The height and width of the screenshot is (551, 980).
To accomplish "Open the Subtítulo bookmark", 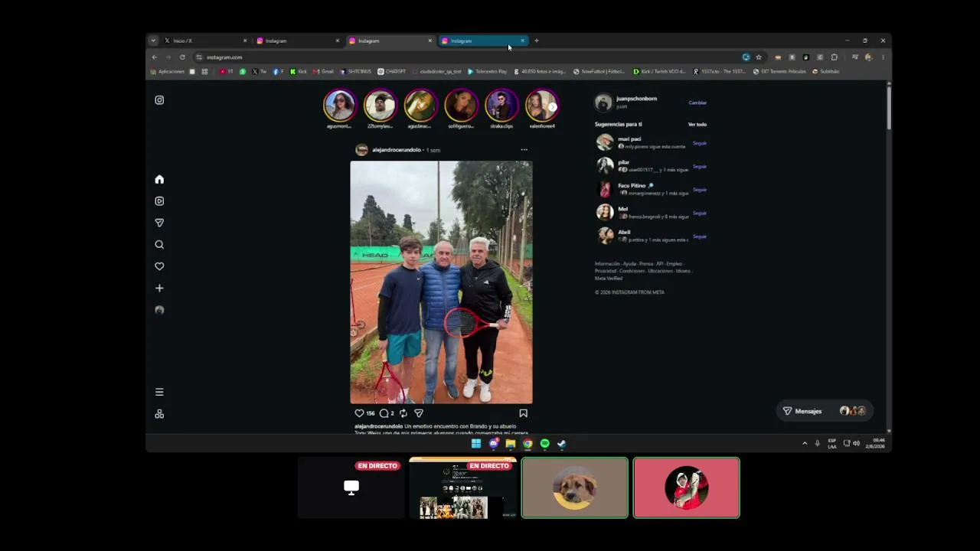I will tap(825, 71).
